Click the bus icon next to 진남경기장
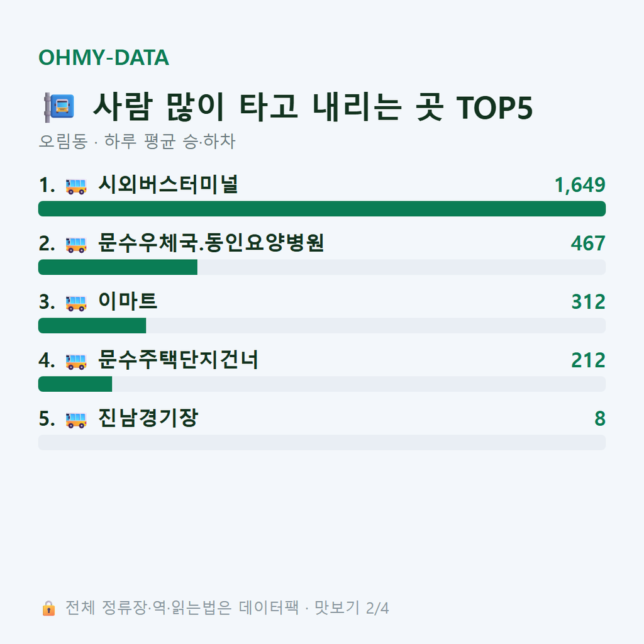 [x=76, y=419]
